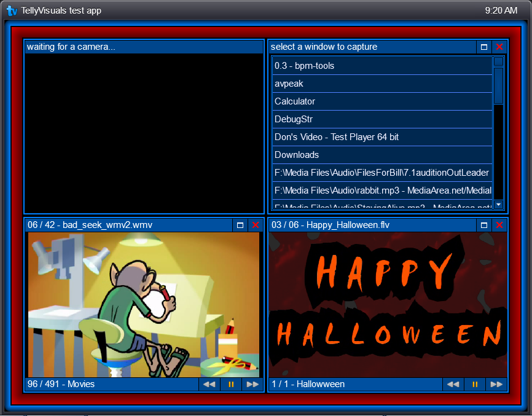Viewport: 532px width, 416px height.
Task: Rewind the Happy_Halloween.flv video
Action: (453, 385)
